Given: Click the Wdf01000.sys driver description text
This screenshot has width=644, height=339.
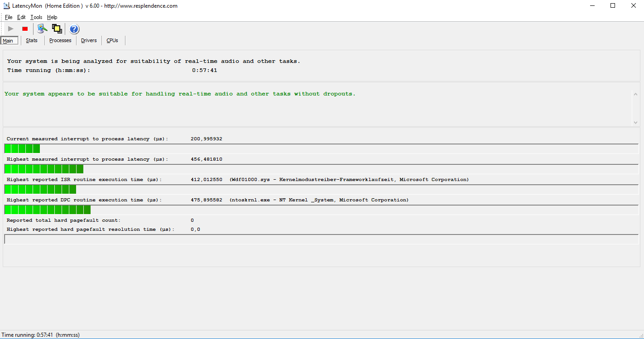Looking at the screenshot, I should click(x=349, y=180).
